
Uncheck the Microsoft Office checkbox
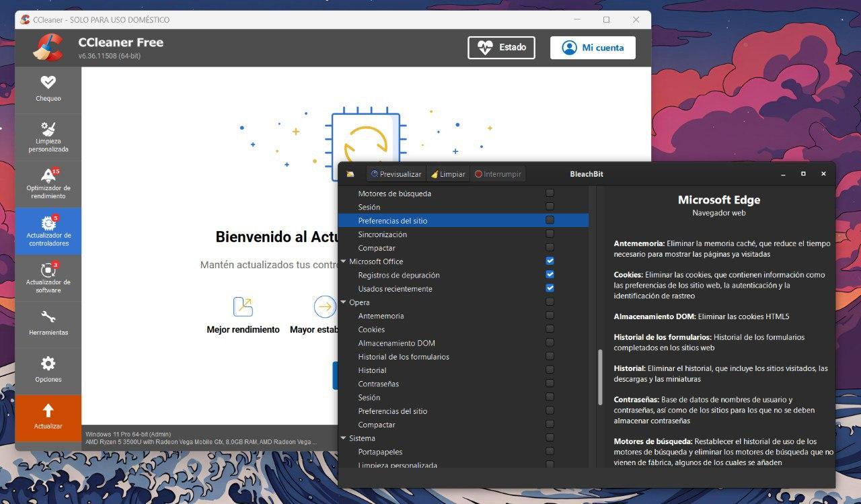550,261
